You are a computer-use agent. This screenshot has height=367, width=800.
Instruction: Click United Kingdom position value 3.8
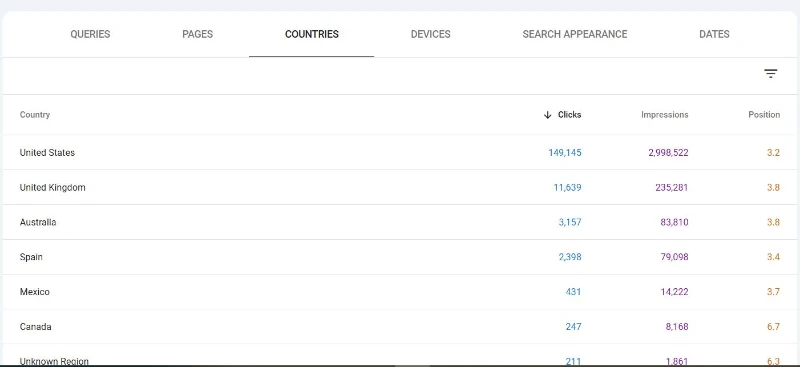[773, 187]
